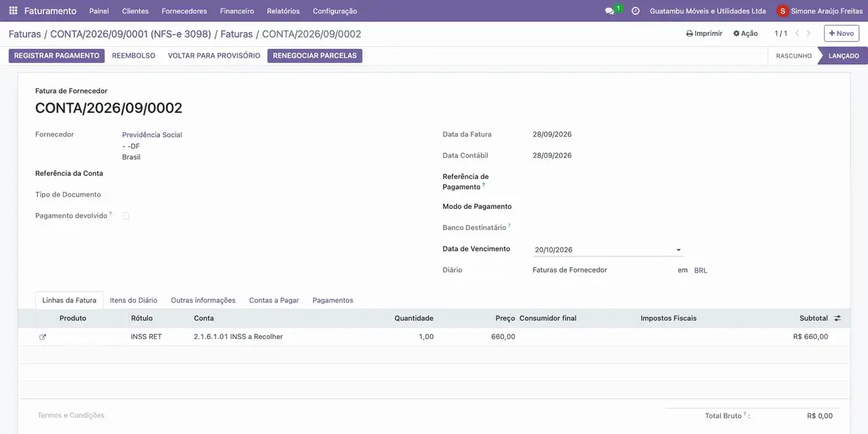Switch to Pagamentos tab
868x434 pixels.
(333, 300)
